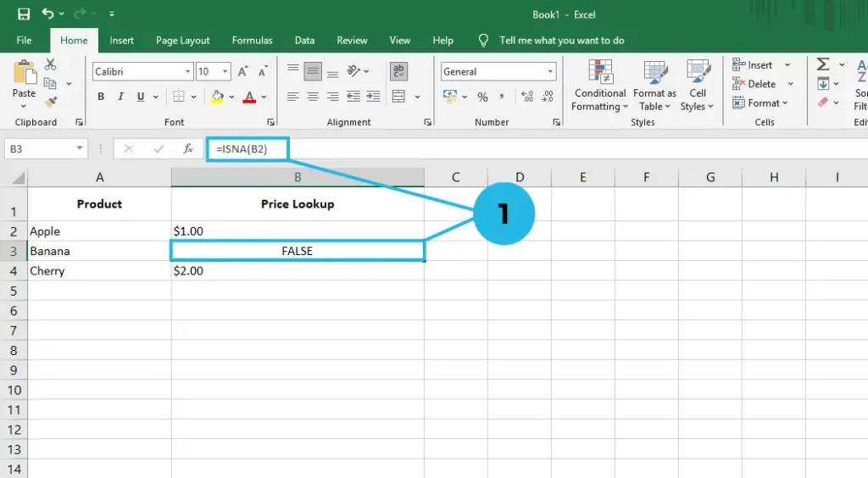Align text right
This screenshot has height=478, width=868.
tap(332, 97)
